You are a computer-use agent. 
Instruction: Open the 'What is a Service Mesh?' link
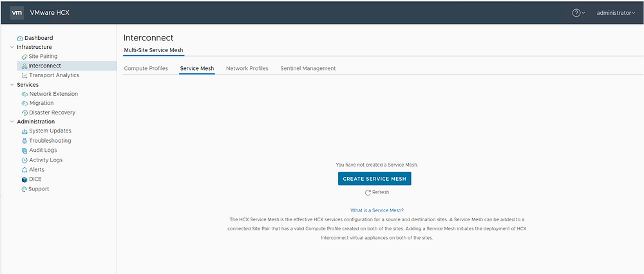377,210
